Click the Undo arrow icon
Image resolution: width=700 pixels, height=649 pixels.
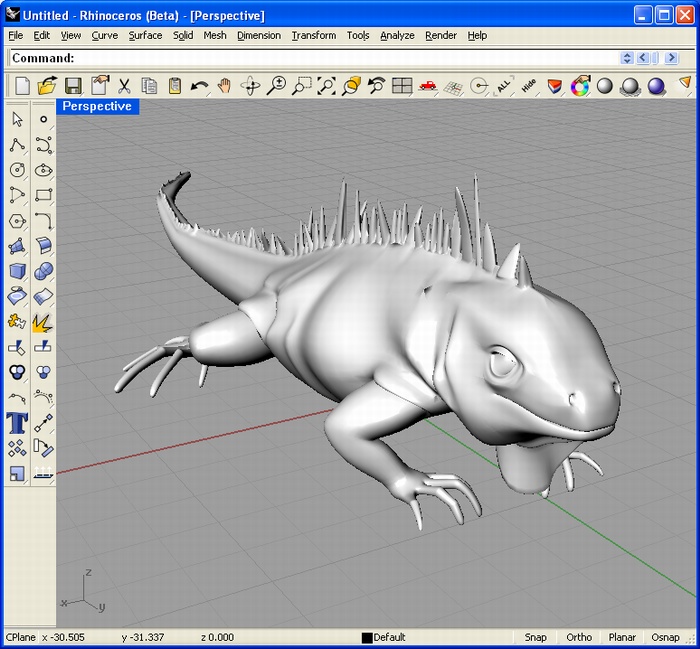tap(200, 87)
